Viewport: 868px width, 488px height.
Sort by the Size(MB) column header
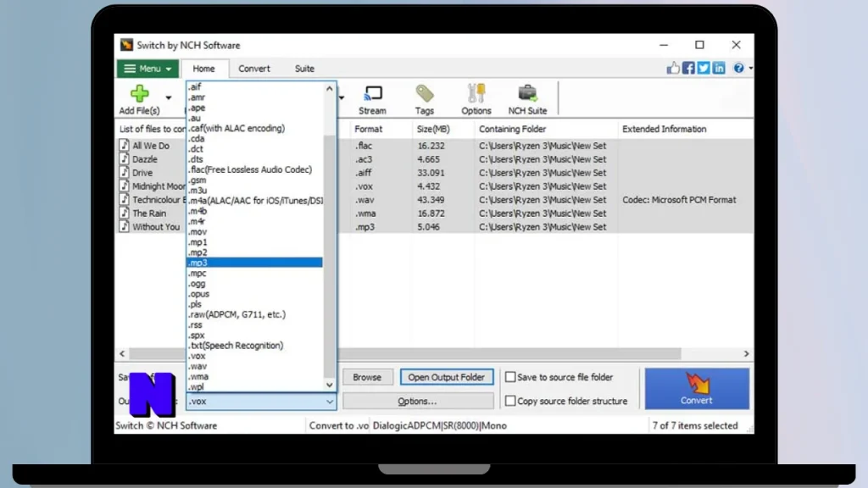pyautogui.click(x=433, y=129)
